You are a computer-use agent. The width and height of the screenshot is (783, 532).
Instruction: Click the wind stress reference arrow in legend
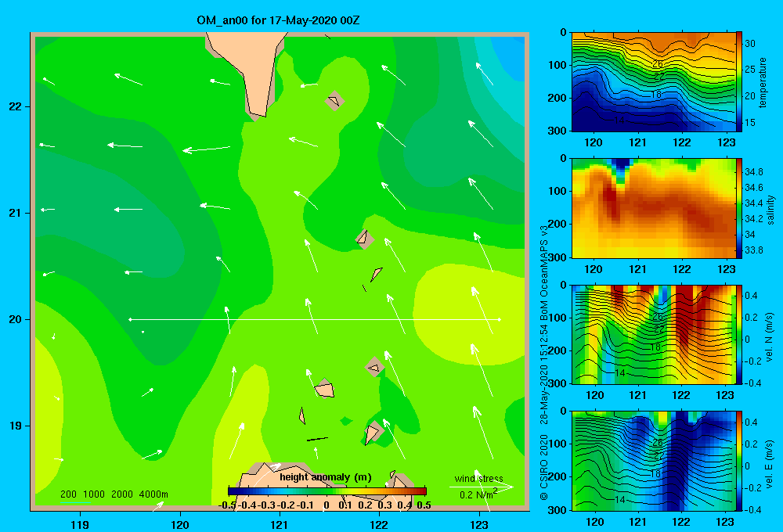(x=482, y=487)
